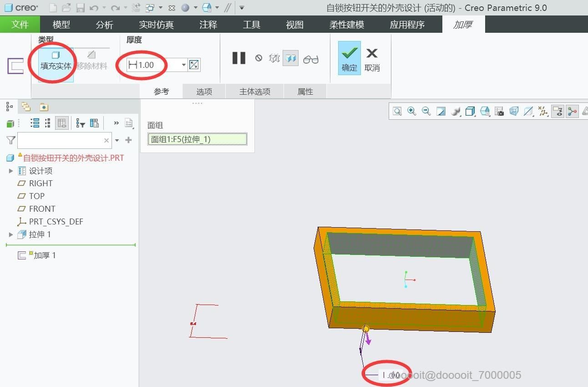Expand the 拉伸 1 tree node
588x387 pixels.
(11, 234)
